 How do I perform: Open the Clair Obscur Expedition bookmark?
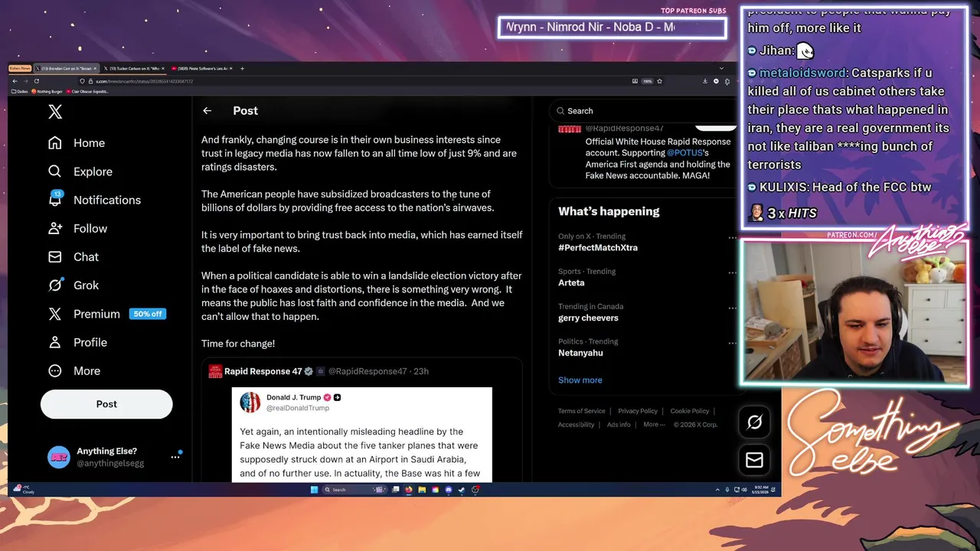coord(89,91)
